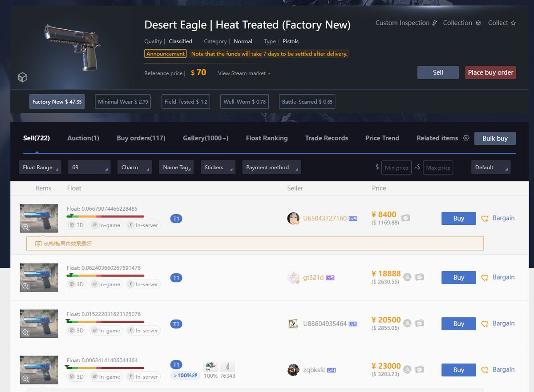The image size is (534, 392).
Task: Select Minimal Wear $ 2.79 option
Action: pyautogui.click(x=123, y=101)
